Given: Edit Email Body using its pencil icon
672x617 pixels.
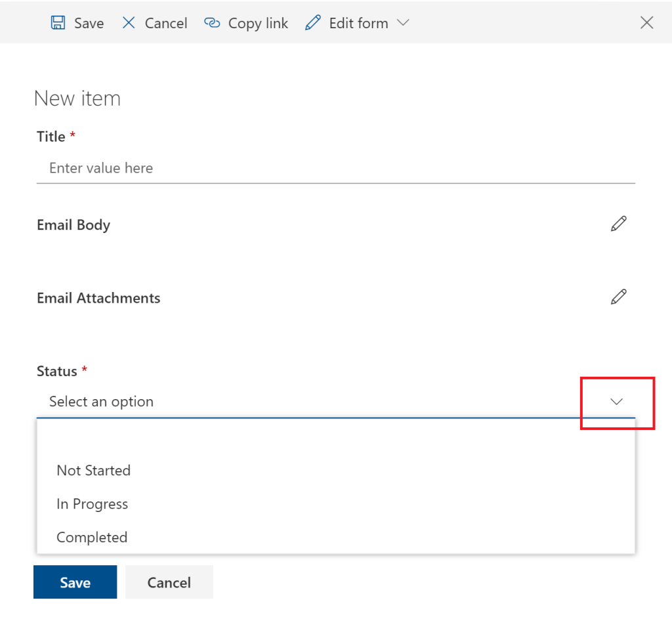Looking at the screenshot, I should 618,224.
